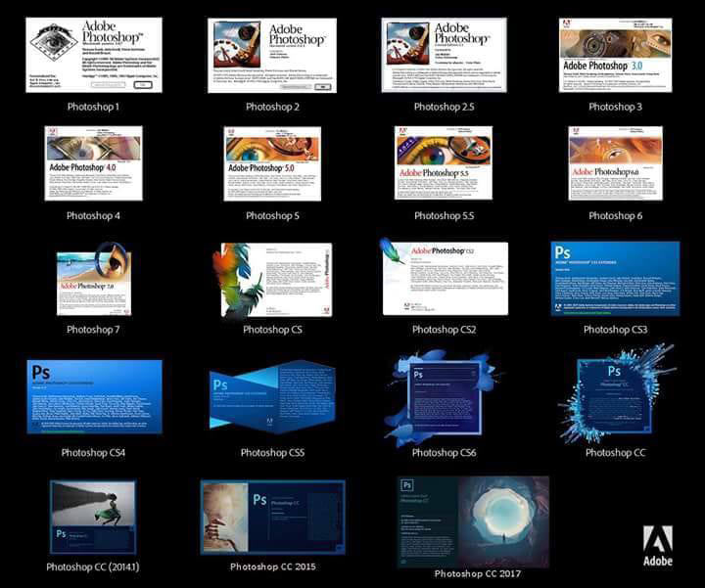Select the Photoshop CC burst splash thumbnail
This screenshot has width=705, height=588.
[x=617, y=394]
